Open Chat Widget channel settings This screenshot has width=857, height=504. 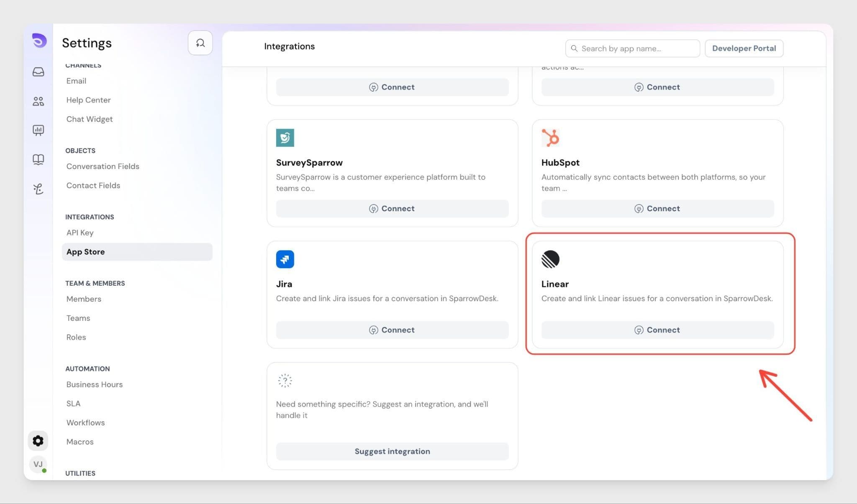pyautogui.click(x=89, y=119)
